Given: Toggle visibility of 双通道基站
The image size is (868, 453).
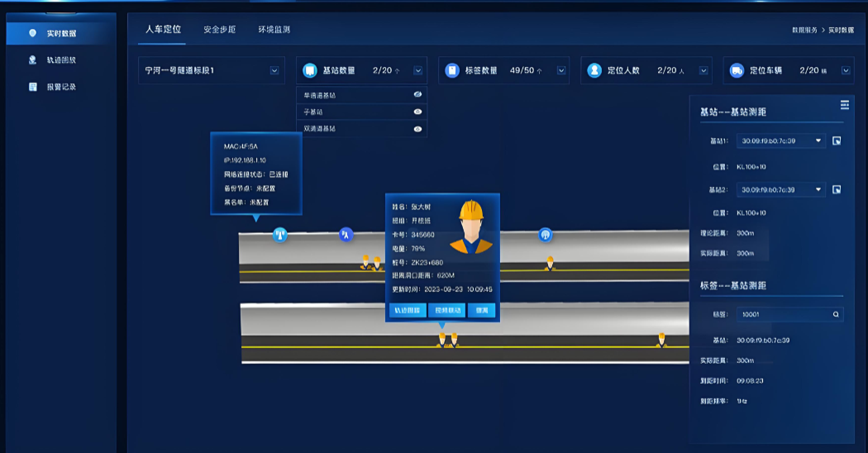Looking at the screenshot, I should point(417,129).
